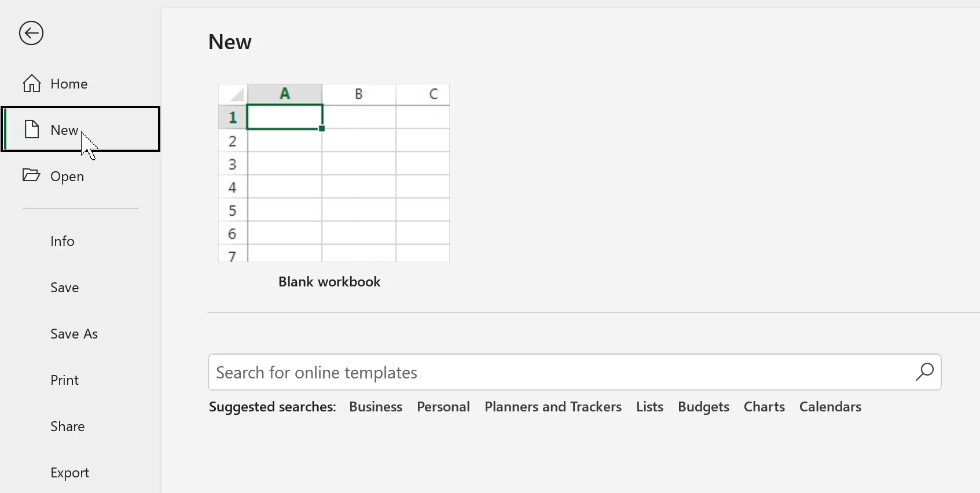Search suggested Business templates
This screenshot has width=980, height=493.
tap(376, 407)
